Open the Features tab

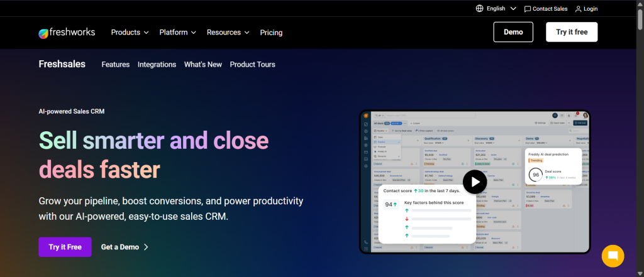click(116, 64)
